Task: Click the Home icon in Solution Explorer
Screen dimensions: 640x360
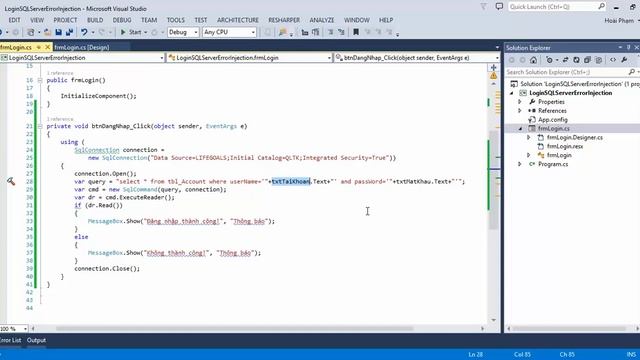Action: click(x=533, y=60)
